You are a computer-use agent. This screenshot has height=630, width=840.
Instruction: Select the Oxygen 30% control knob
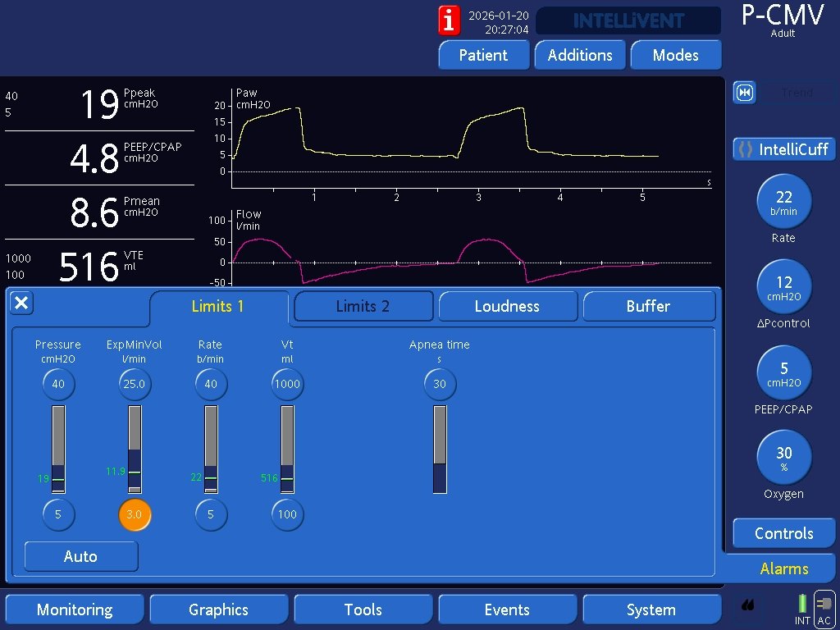tap(783, 457)
